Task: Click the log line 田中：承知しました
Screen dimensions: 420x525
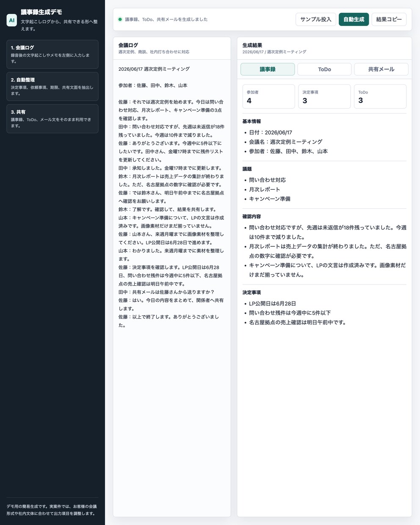Action: [x=170, y=168]
